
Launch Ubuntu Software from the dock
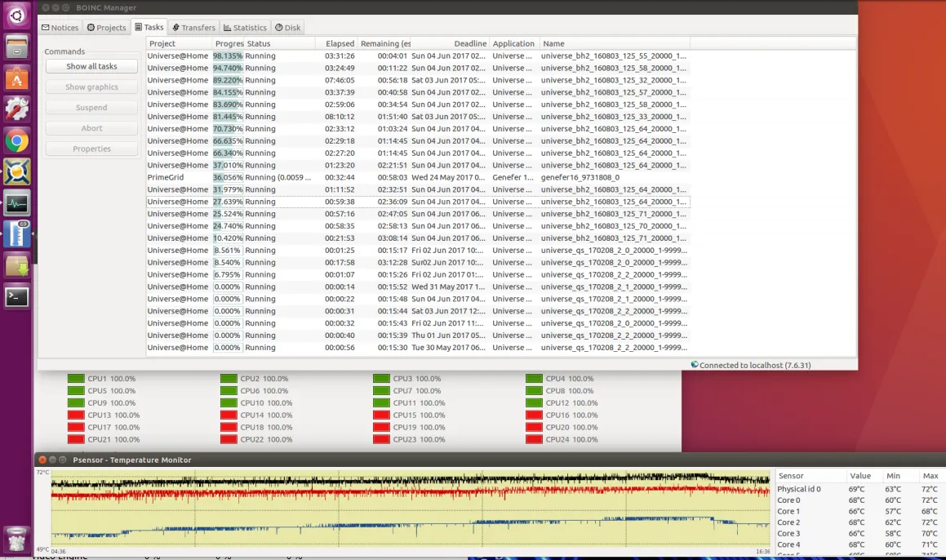[x=16, y=78]
